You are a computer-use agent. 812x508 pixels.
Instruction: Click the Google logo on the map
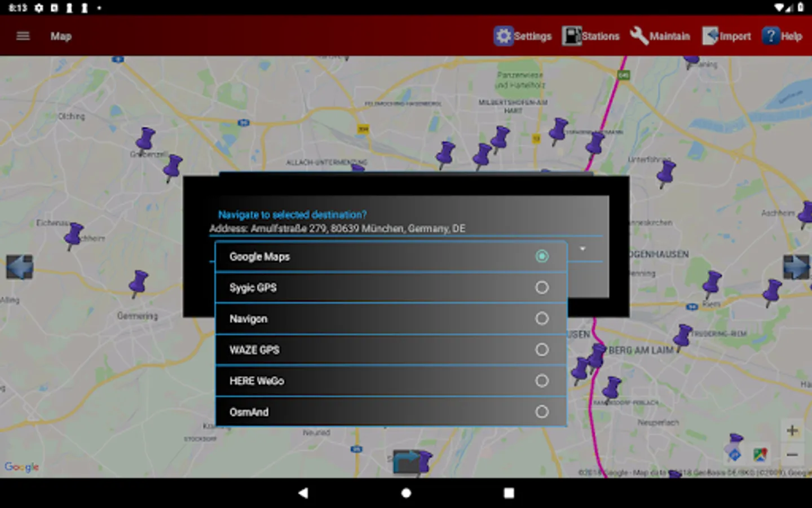coord(22,467)
